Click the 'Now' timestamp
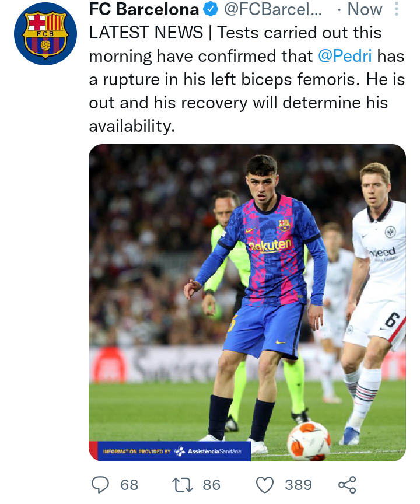The width and height of the screenshot is (420, 504). click(365, 9)
